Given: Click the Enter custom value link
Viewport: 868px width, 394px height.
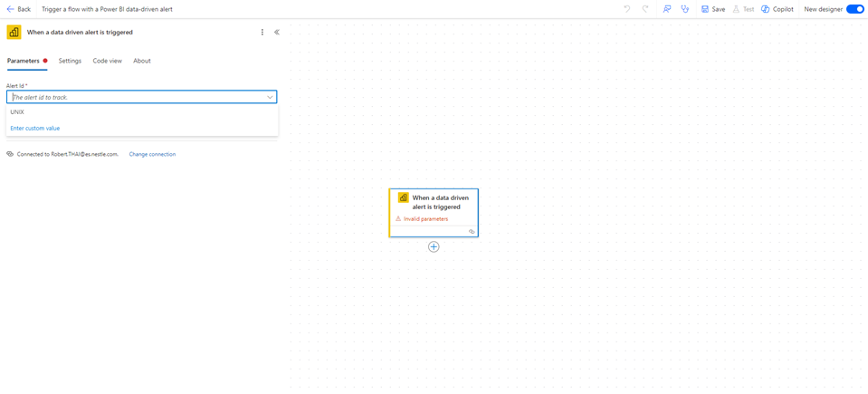Looking at the screenshot, I should (x=35, y=129).
